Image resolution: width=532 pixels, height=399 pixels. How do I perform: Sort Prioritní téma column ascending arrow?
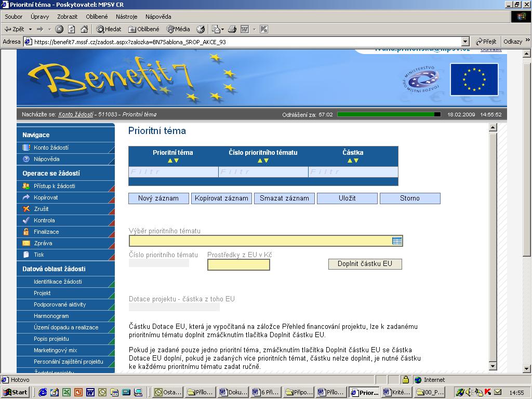coord(170,161)
